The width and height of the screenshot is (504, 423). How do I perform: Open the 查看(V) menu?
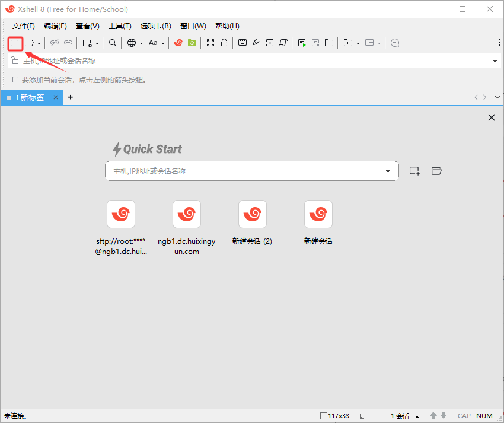pyautogui.click(x=87, y=26)
